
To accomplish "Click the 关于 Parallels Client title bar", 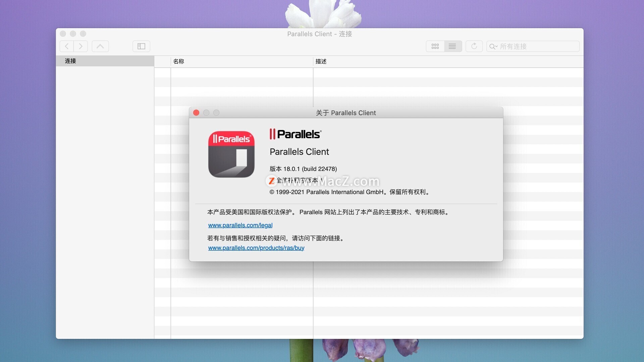I will (346, 113).
